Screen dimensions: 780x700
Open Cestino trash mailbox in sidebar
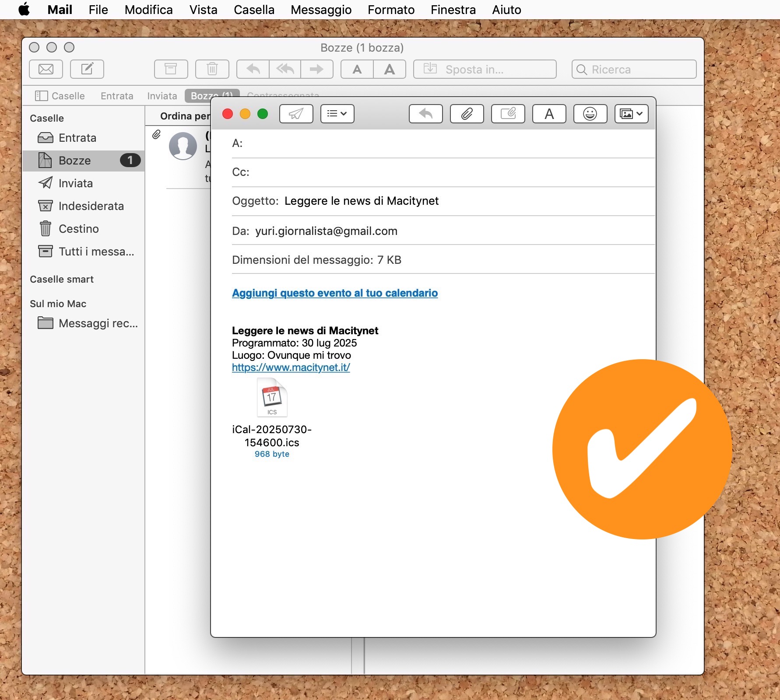[x=83, y=229]
